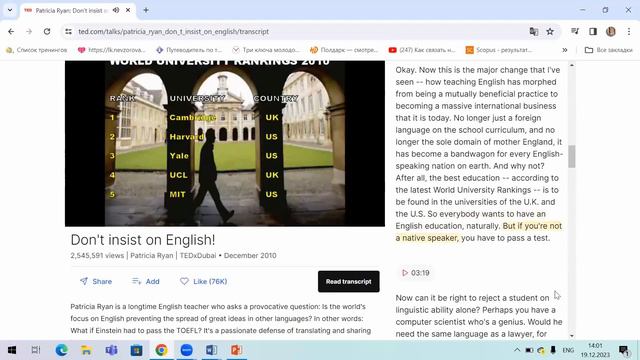Click the highlighted transcript sentence
Screen dimensions: 640x360
[x=478, y=232]
